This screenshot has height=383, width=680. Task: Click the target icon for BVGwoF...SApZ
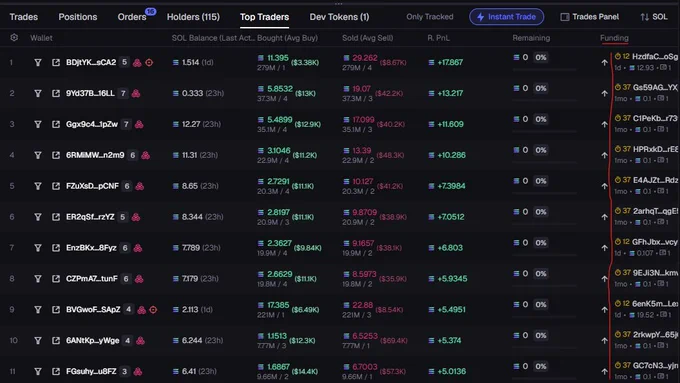[153, 310]
